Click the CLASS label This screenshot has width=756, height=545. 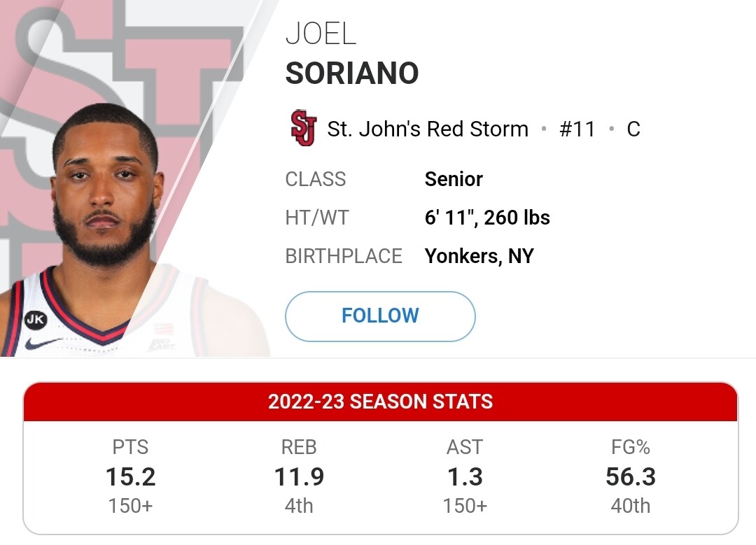coord(316,179)
